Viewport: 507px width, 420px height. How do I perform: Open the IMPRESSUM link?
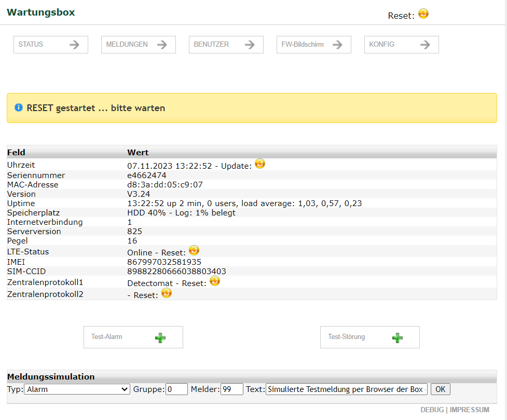(470, 410)
